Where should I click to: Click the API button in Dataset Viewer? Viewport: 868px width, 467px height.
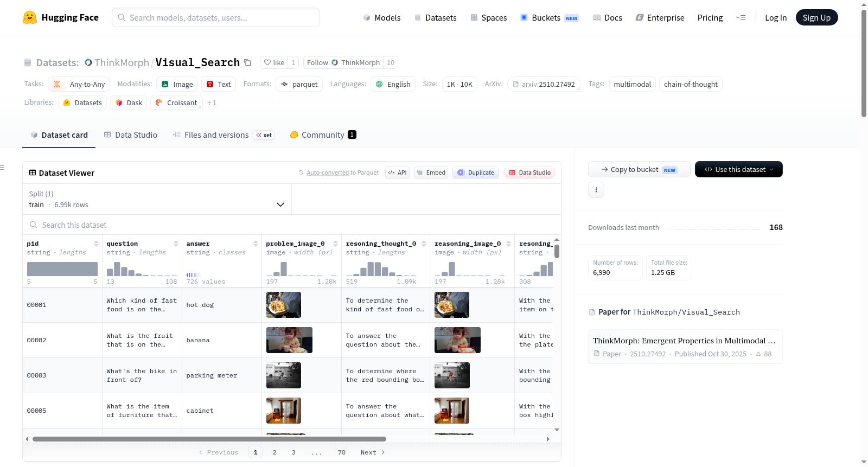[397, 172]
